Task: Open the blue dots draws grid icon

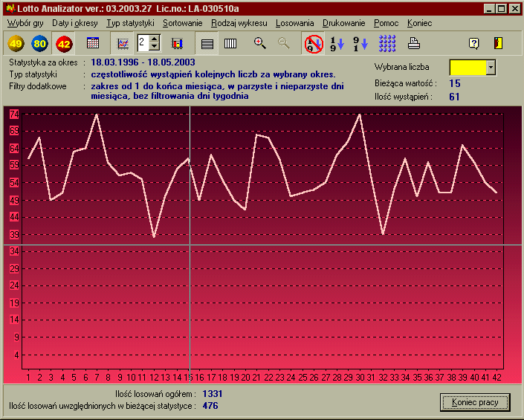Action: (x=387, y=43)
